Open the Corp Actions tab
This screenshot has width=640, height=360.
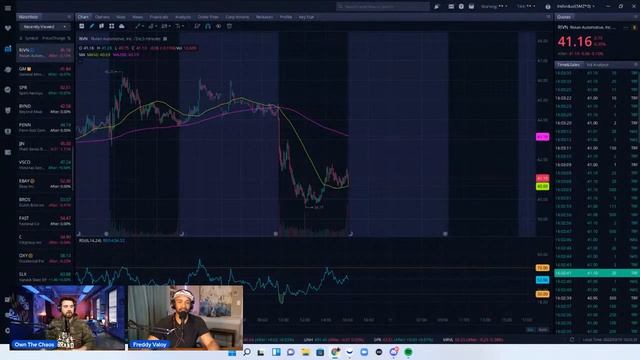(237, 17)
